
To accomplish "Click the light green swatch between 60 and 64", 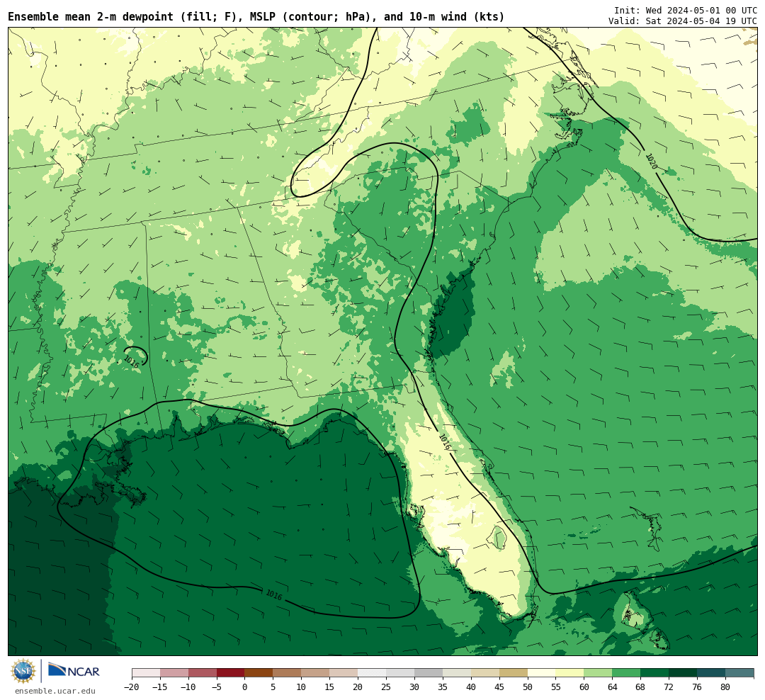I will 598,673.
